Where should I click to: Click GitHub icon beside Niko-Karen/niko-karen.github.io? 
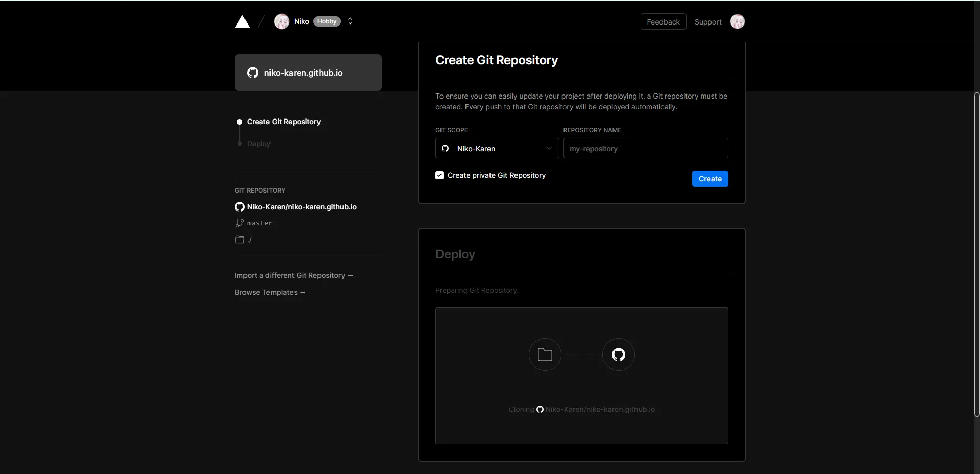pos(240,207)
